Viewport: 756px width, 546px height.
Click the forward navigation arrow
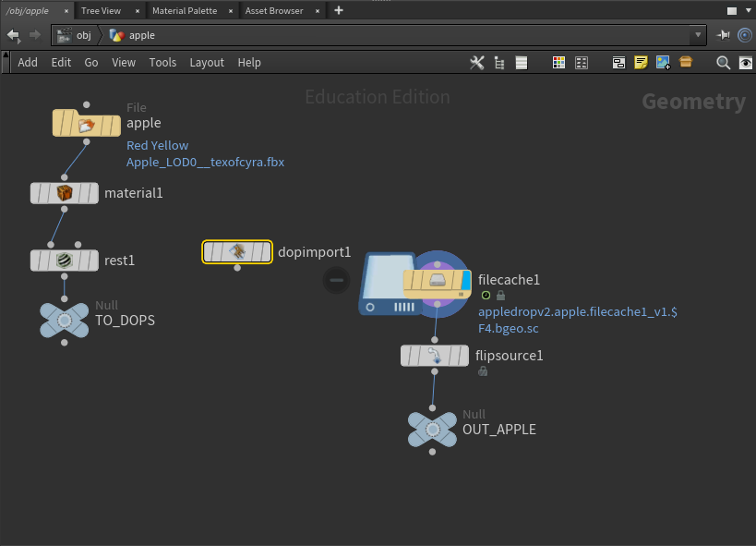tap(35, 35)
